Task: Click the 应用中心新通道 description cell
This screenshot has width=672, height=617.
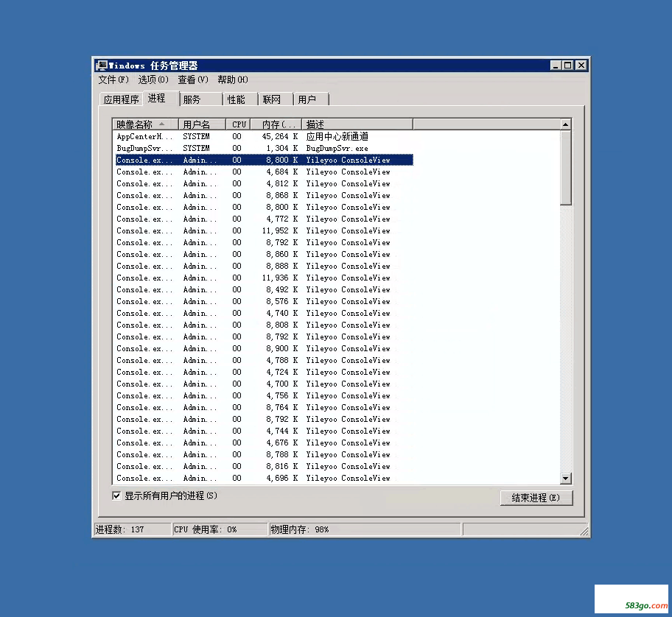Action: [x=337, y=137]
